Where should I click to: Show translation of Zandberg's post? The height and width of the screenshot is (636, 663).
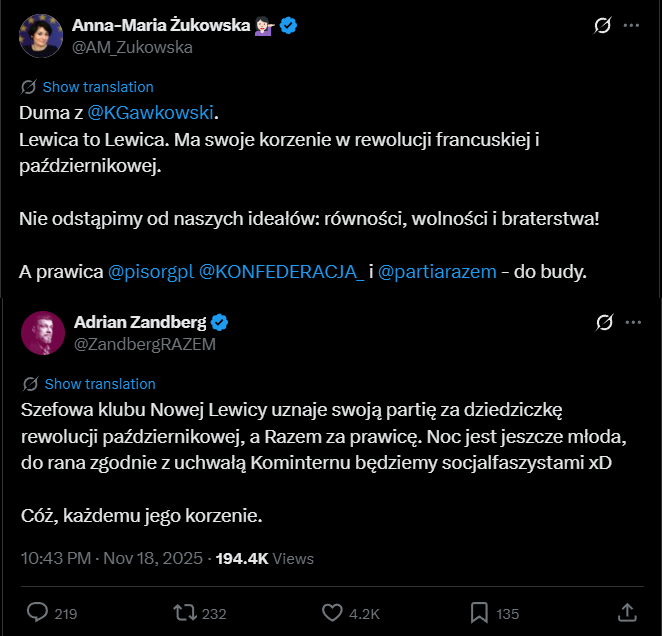[99, 384]
